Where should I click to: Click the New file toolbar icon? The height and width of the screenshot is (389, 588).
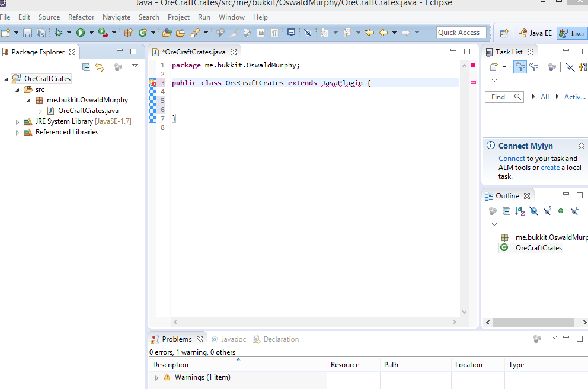pos(5,33)
